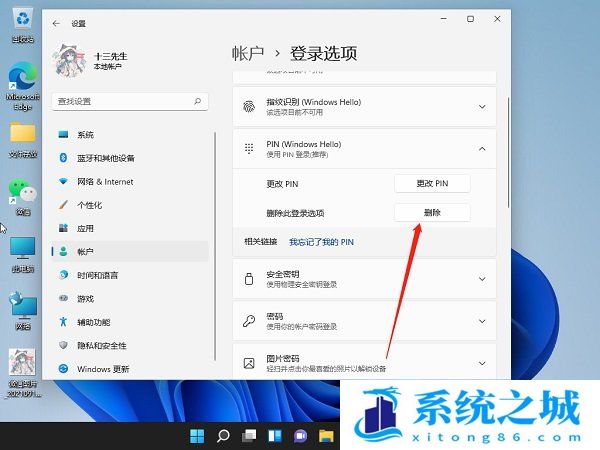Open 系统 settings category
Image resolution: width=600 pixels, height=450 pixels.
130,135
